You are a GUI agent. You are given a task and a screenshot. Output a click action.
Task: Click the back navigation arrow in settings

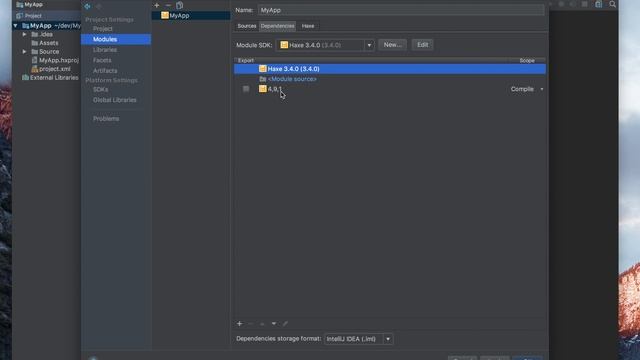click(x=87, y=6)
